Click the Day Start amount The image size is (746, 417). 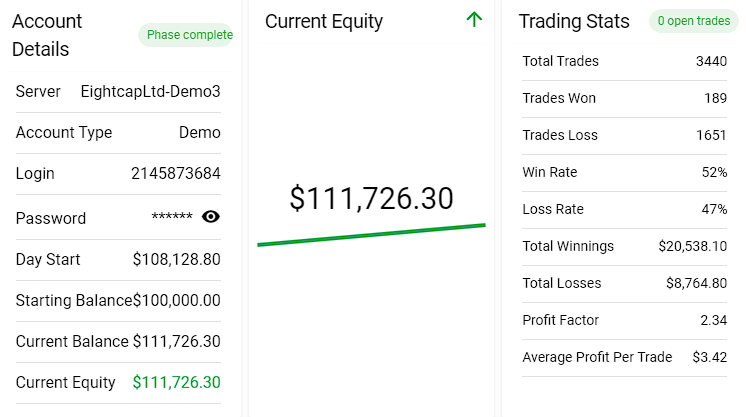click(x=177, y=259)
